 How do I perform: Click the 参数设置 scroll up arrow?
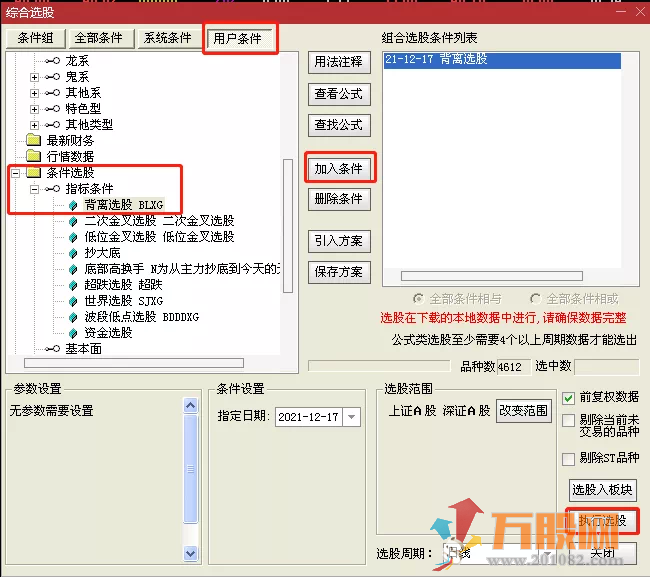191,406
